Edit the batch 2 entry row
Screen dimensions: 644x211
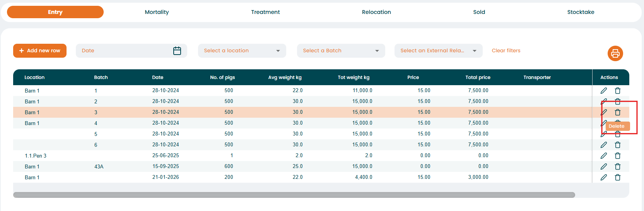tap(603, 101)
